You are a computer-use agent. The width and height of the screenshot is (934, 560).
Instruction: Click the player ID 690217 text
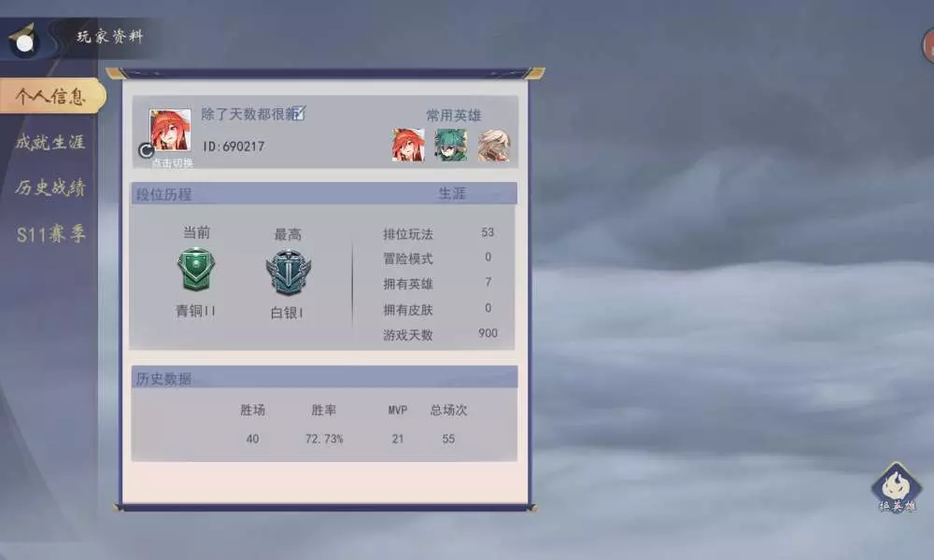coord(233,146)
